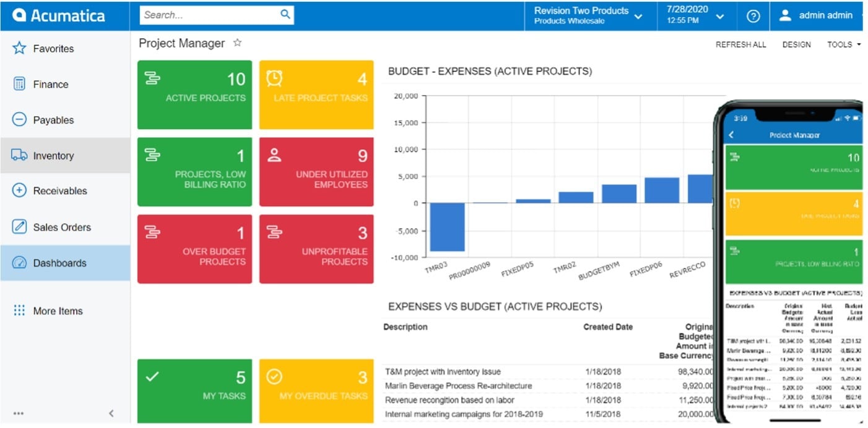
Task: Tap the Projects, Low Billing Ratio phone tile
Action: 794,262
